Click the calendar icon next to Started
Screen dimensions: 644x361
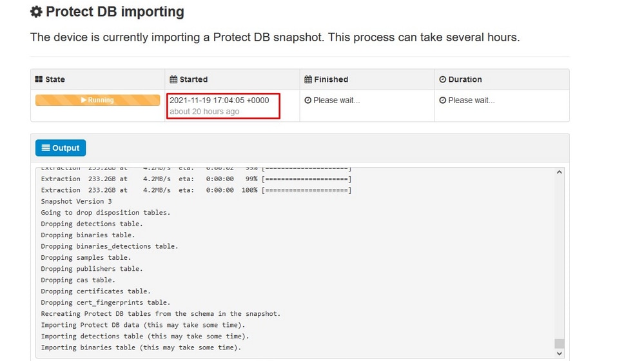pyautogui.click(x=173, y=79)
